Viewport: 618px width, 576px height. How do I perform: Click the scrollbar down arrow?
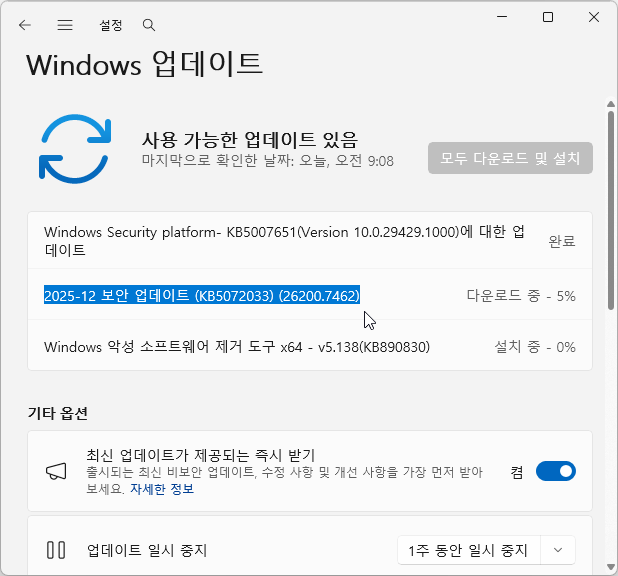(611, 567)
